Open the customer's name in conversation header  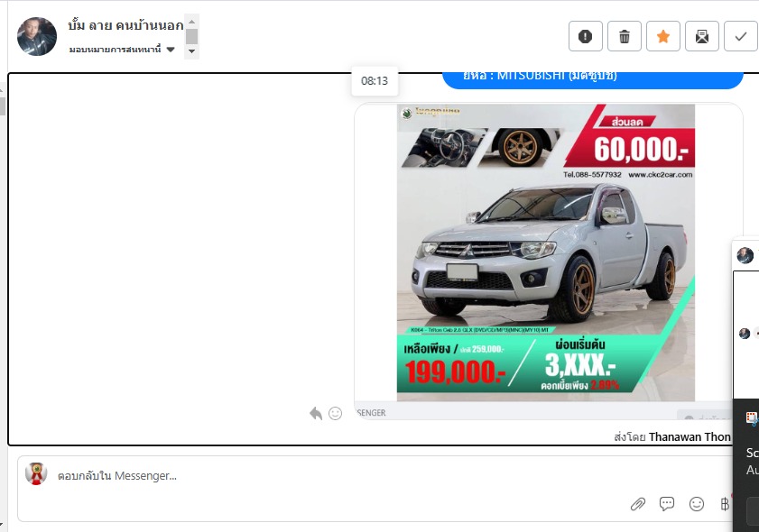tap(125, 25)
